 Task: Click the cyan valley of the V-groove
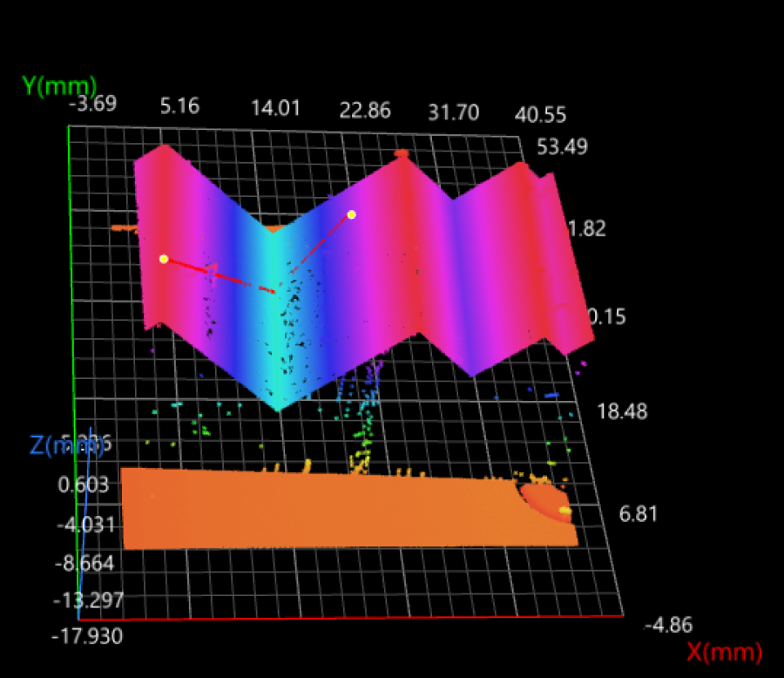tap(274, 320)
